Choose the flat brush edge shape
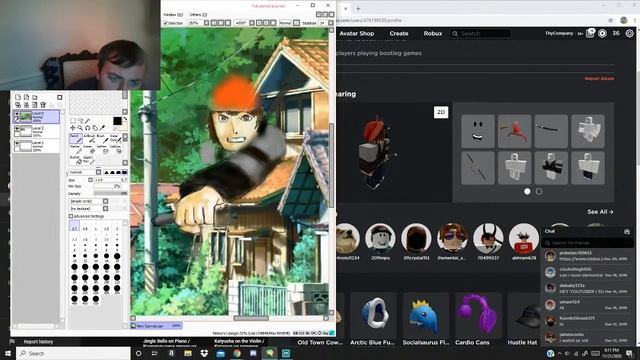640x360 pixels. coord(124,172)
